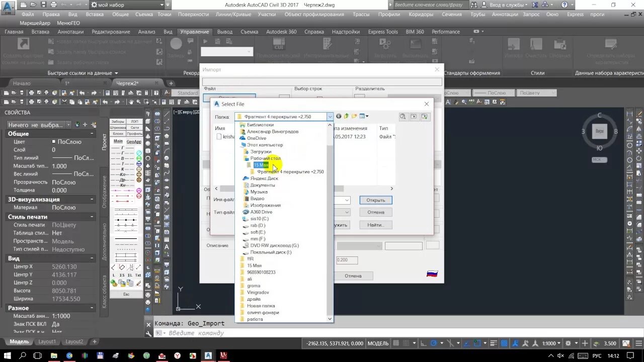Screen dimensions: 644x362
Task: Create a new folder in Select File dialog
Action: pos(354,117)
